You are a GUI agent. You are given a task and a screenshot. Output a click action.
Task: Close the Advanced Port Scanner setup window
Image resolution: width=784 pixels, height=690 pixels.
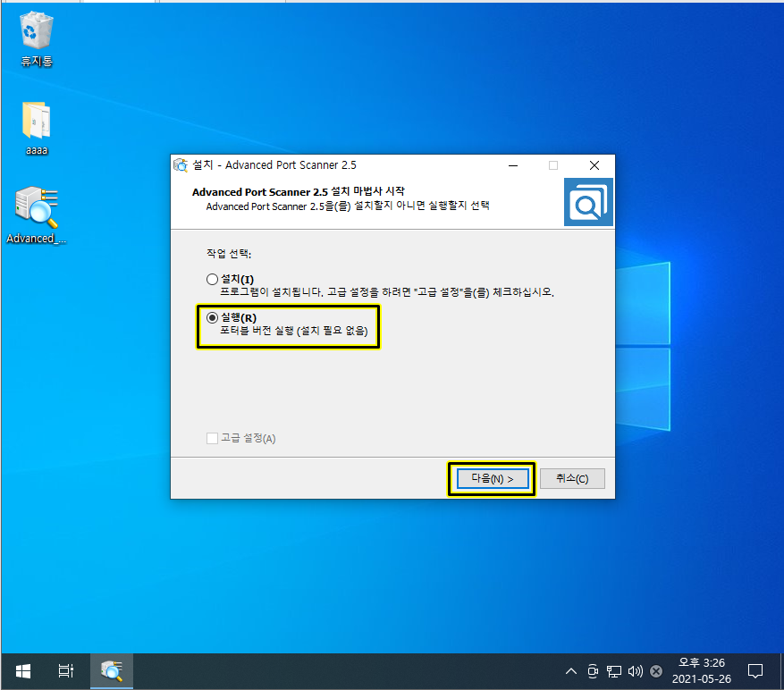click(x=594, y=165)
